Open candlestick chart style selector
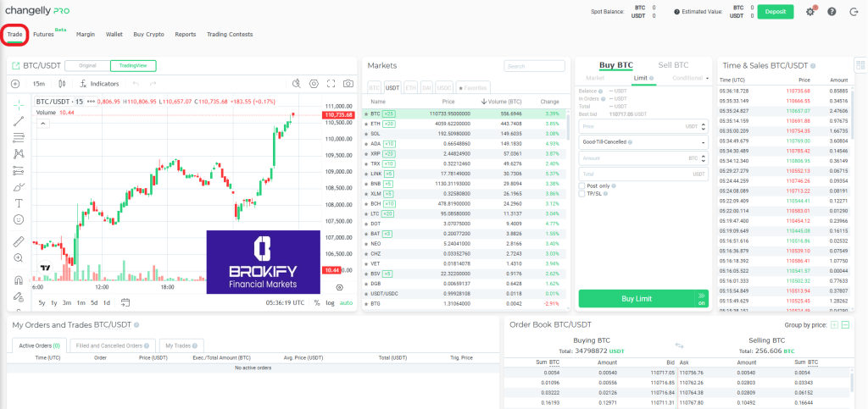 [x=62, y=84]
